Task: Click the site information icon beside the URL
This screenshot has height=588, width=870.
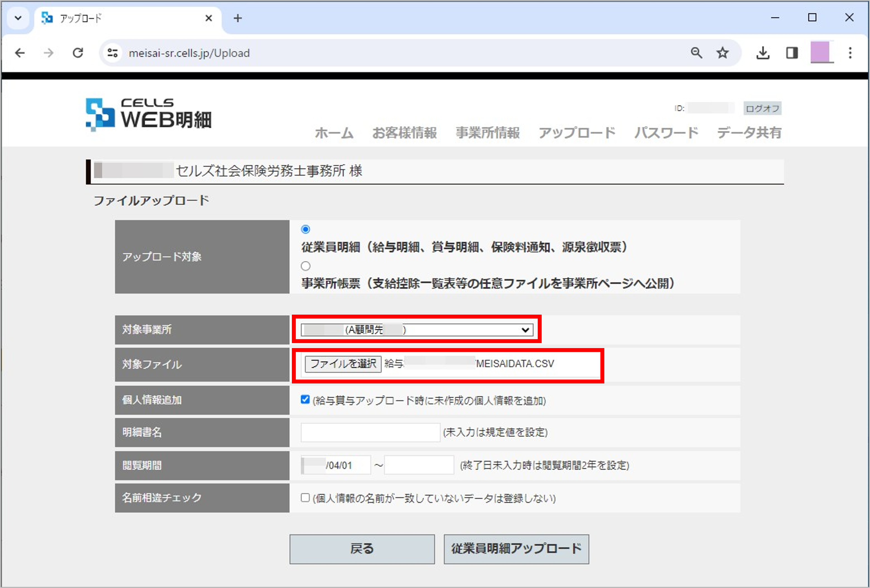Action: 112,53
